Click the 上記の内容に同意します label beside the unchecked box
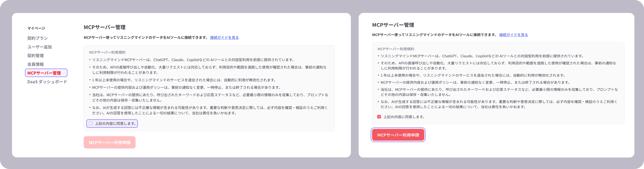644x169 pixels. click(x=115, y=124)
